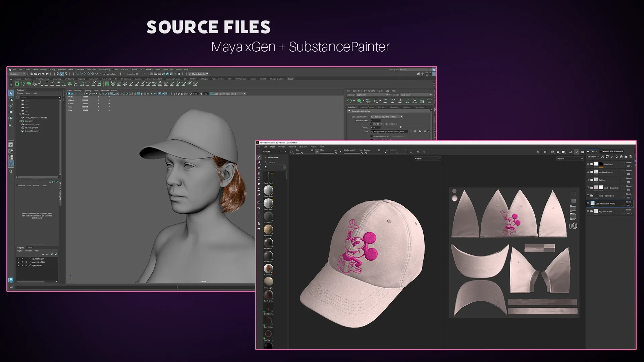Switch to the TEXTURE SET SETTINGS tab
Screen dimensions: 644x362
tap(612, 152)
